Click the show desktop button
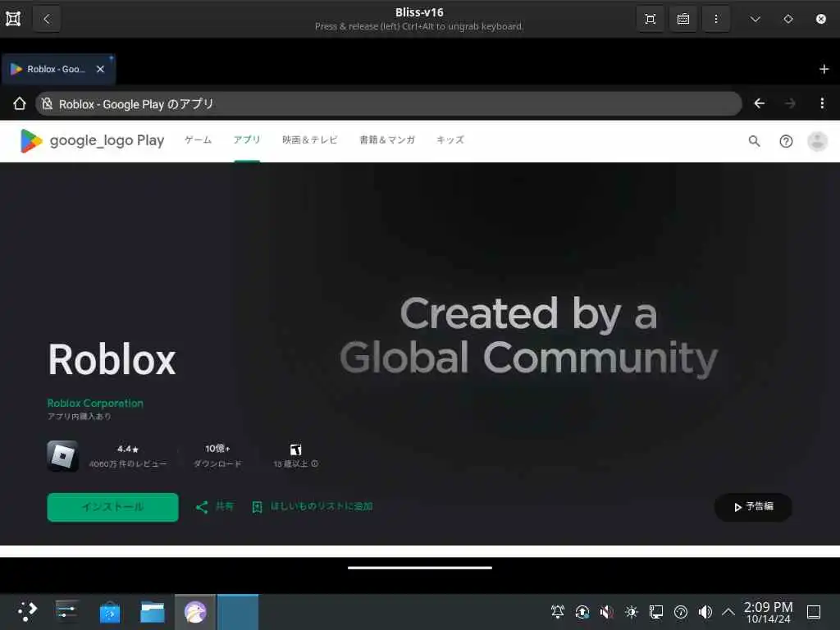Viewport: 840px width, 630px height. (x=814, y=612)
